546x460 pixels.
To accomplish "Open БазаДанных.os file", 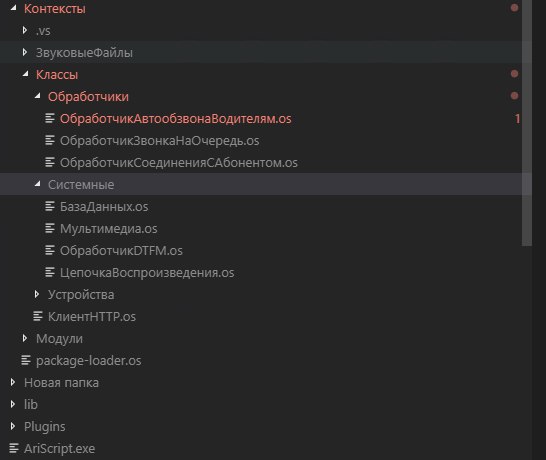I will coord(104,207).
